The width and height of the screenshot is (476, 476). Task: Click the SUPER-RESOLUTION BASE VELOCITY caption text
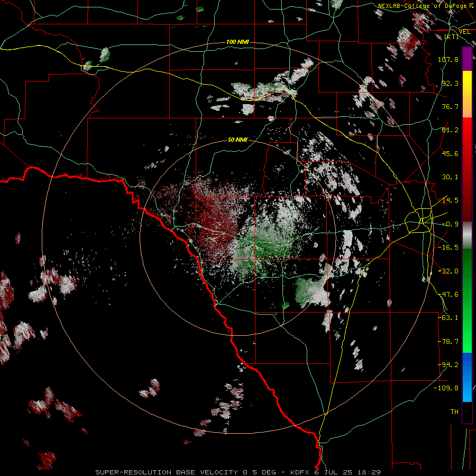tap(168, 472)
